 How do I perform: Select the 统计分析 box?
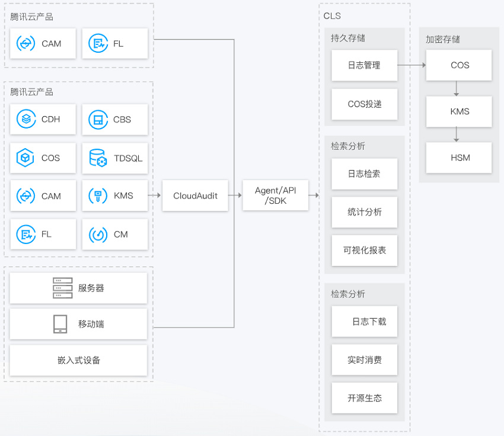[365, 212]
